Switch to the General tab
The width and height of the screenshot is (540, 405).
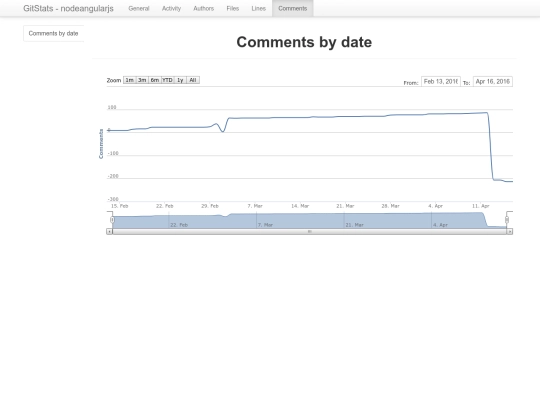[x=139, y=8]
